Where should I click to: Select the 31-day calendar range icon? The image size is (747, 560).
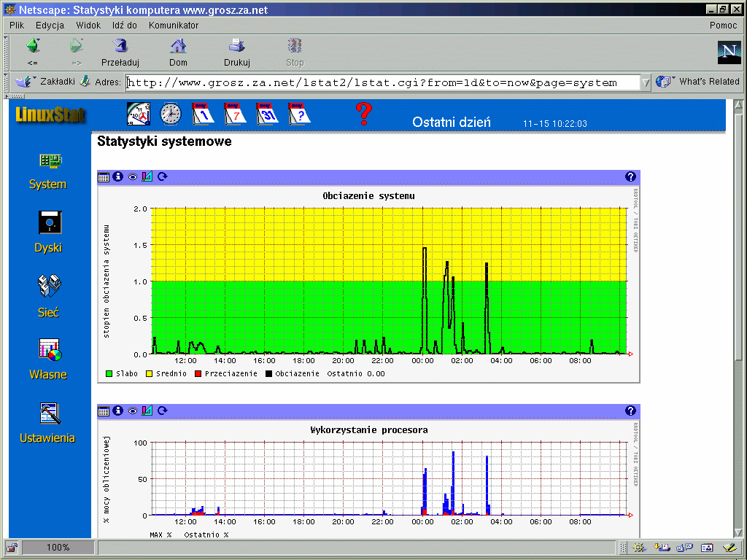click(x=268, y=114)
